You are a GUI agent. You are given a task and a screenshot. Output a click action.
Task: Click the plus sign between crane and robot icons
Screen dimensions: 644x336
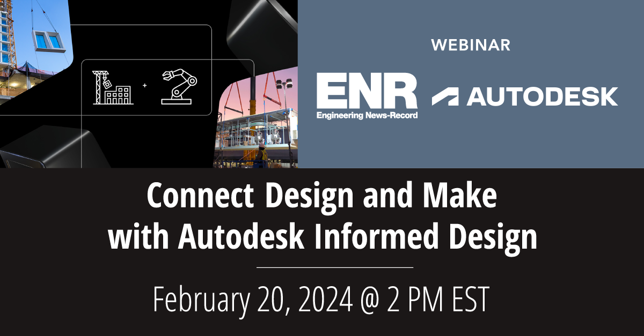point(144,86)
